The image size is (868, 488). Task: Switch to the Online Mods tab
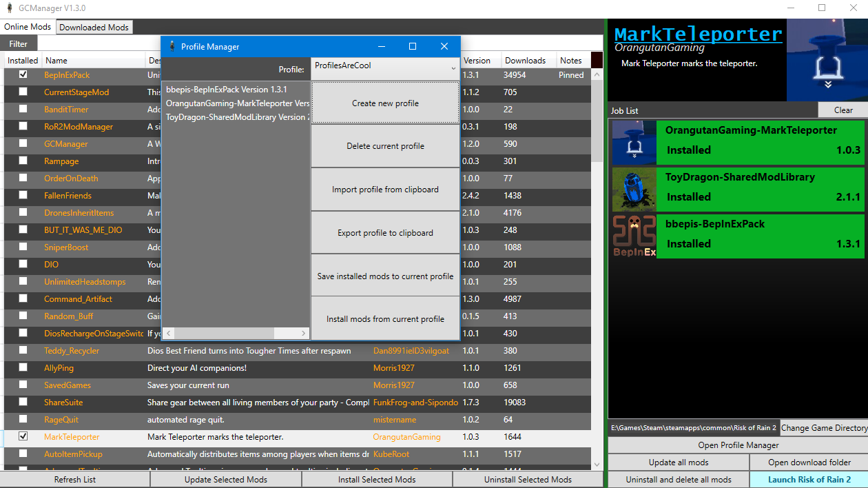[28, 27]
